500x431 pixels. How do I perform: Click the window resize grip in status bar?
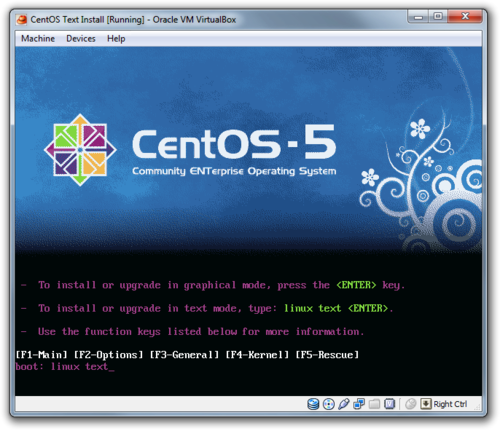477,407
